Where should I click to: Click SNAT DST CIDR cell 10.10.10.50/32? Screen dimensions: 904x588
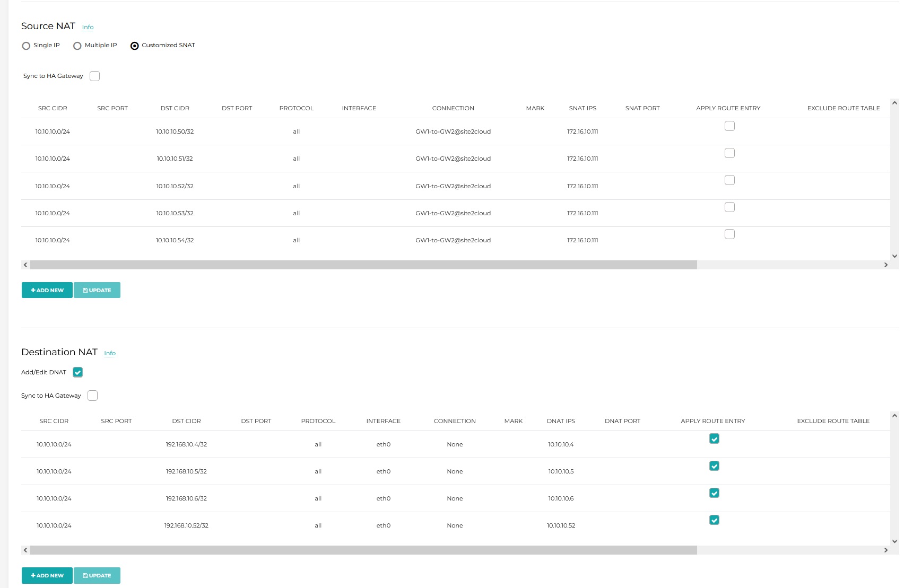[x=175, y=131]
